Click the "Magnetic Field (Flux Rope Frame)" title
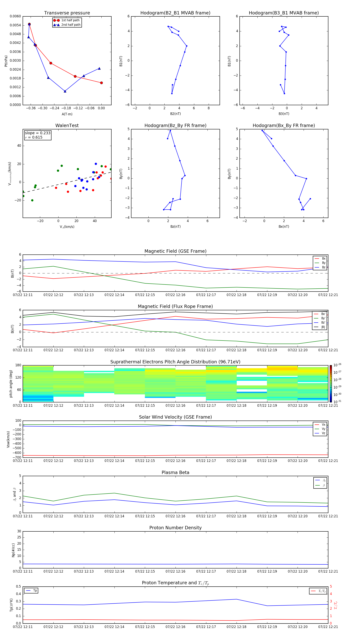Viewport: 351px width, 644px height. (175, 307)
